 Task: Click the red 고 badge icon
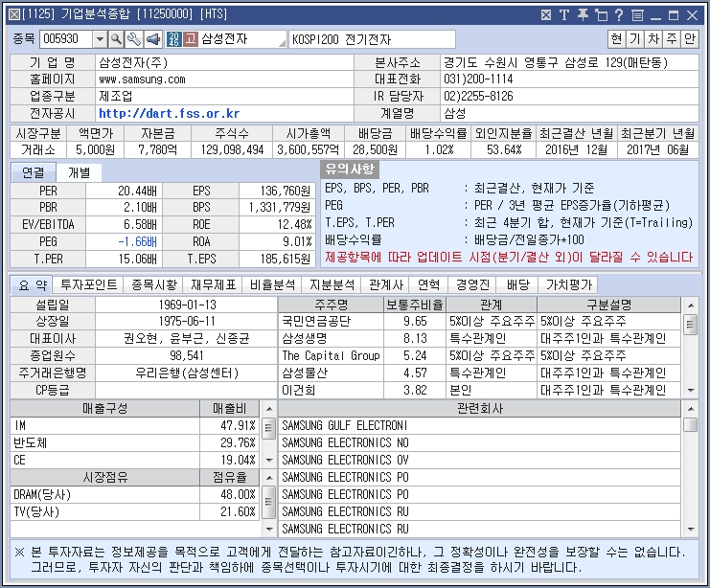coord(191,39)
